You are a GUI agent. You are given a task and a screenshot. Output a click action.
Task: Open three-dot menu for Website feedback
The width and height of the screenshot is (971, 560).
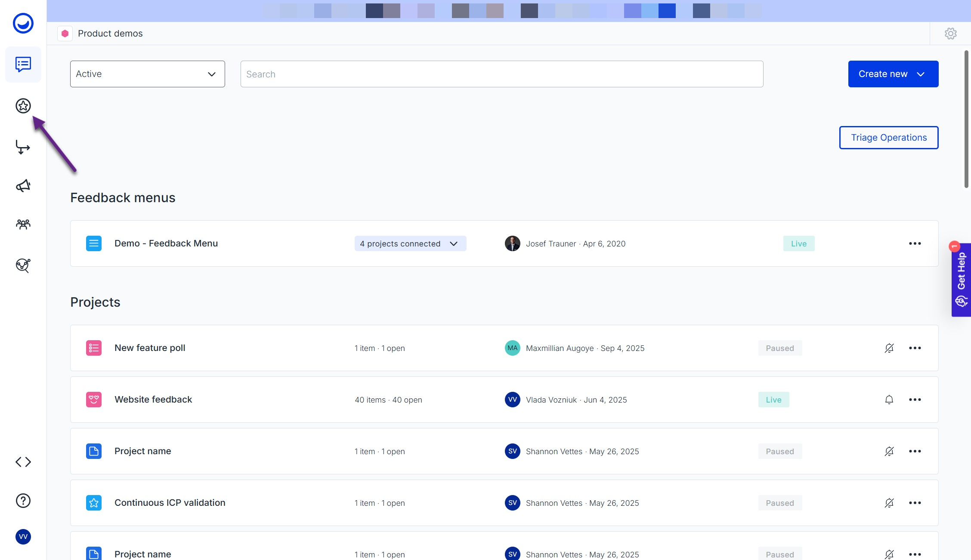pos(915,400)
